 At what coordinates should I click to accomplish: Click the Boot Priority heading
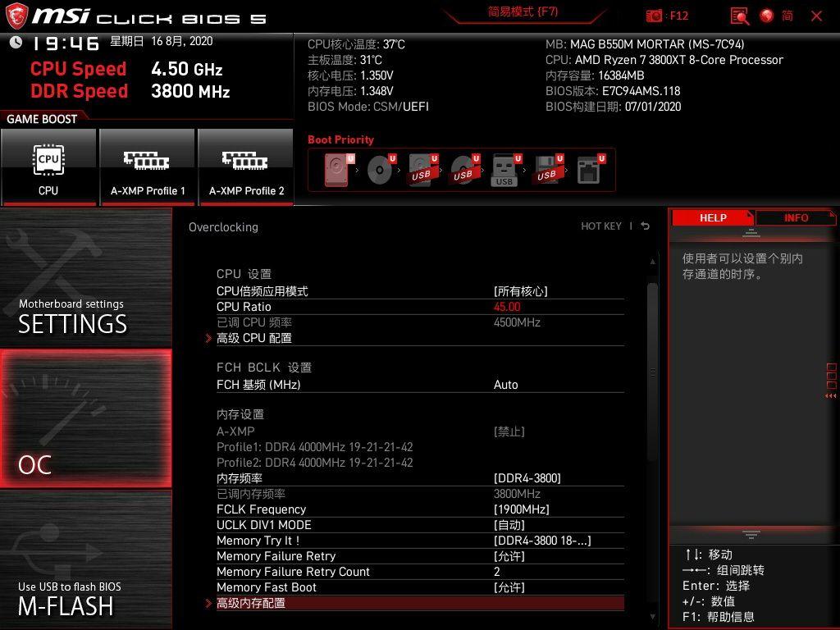pos(340,139)
